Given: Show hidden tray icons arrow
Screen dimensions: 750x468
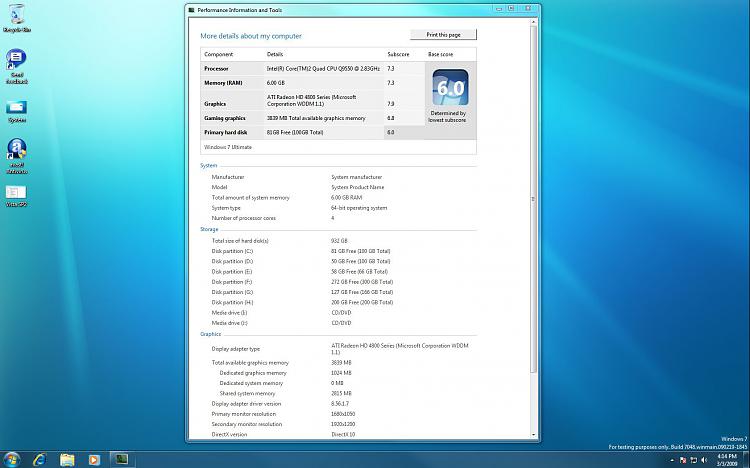Looking at the screenshot, I should coord(672,460).
